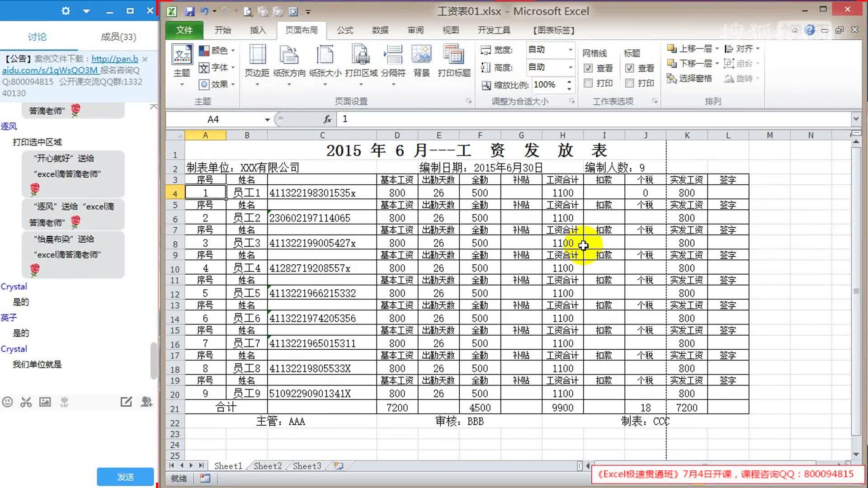Click the insert worksheet tab icon
This screenshot has height=488, width=868.
339,466
